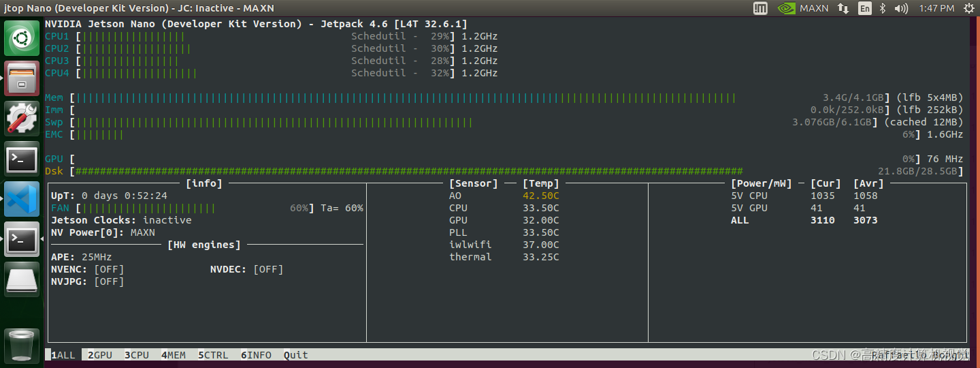Viewport: 980px width, 368px height.
Task: Switch to the 5CTRL tab
Action: point(213,355)
